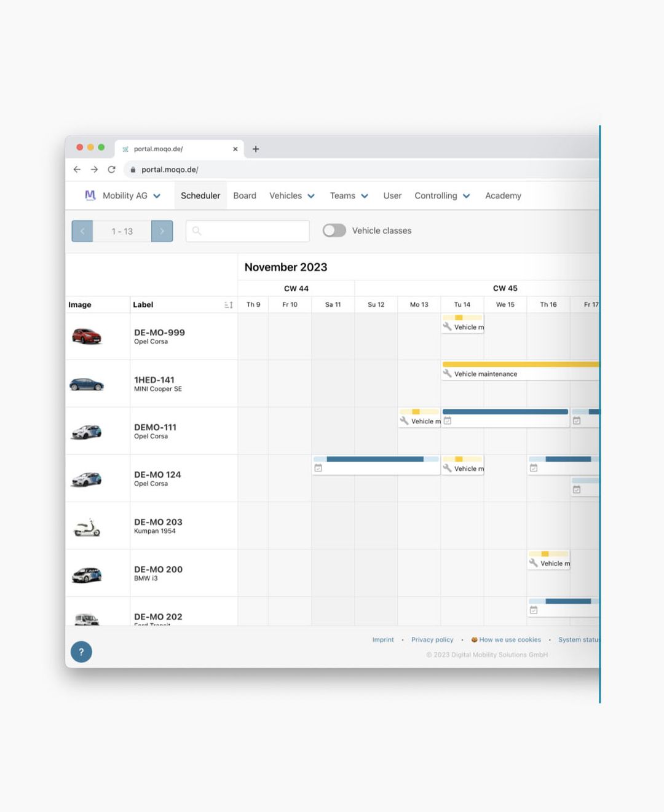Viewport: 664px width, 812px height.
Task: Open the Privacy policy link
Action: [432, 639]
